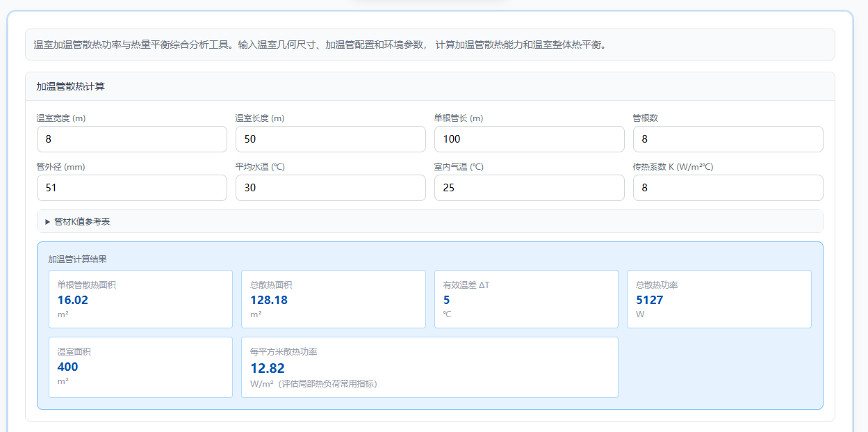
Task: Click the tool description paragraph at top
Action: point(320,45)
